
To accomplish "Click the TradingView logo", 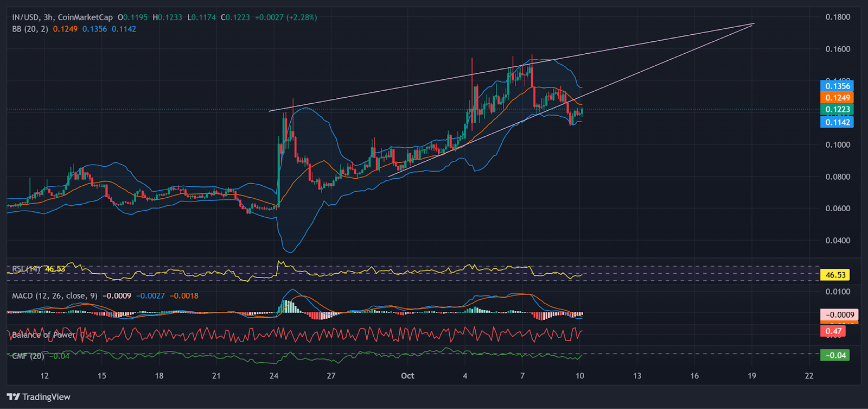I will 39,397.
